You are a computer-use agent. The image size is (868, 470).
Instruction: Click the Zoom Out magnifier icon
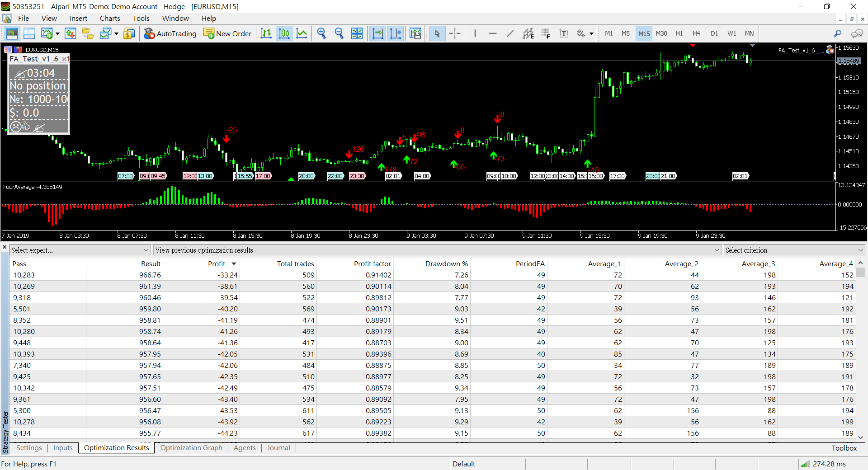[x=339, y=33]
